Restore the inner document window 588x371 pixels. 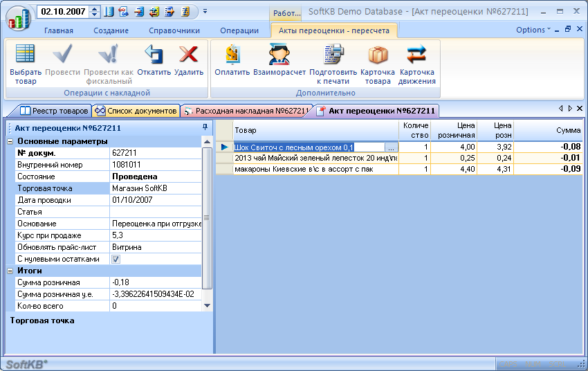click(568, 29)
